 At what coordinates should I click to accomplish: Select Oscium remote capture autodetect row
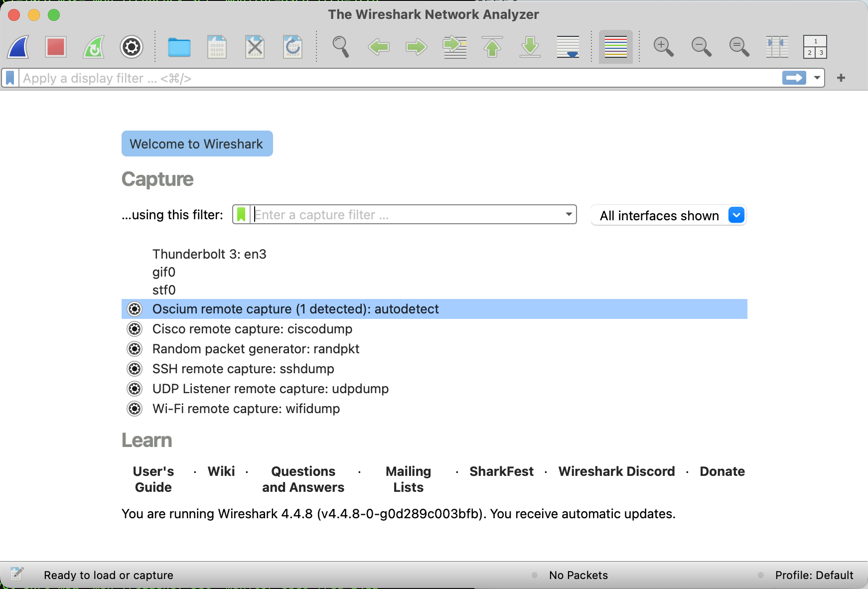coord(434,309)
